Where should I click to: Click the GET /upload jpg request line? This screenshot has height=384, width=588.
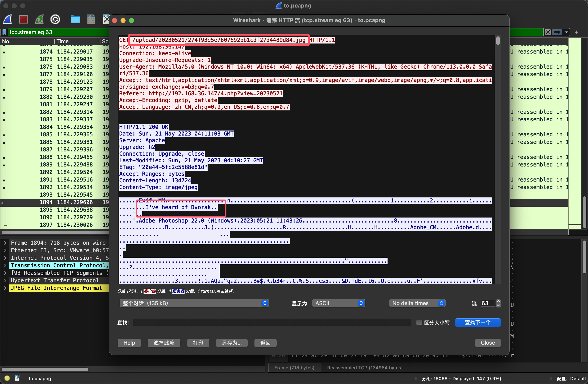tap(227, 40)
